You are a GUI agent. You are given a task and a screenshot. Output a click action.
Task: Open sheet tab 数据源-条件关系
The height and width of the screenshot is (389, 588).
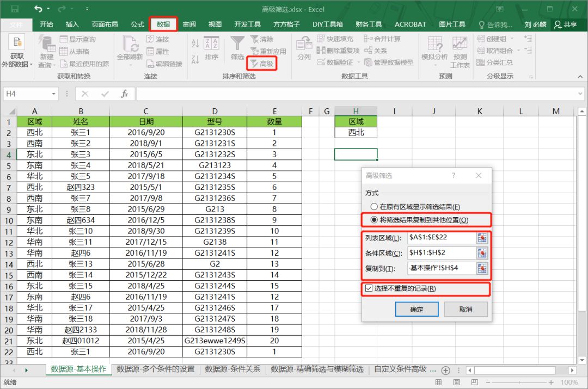point(232,369)
